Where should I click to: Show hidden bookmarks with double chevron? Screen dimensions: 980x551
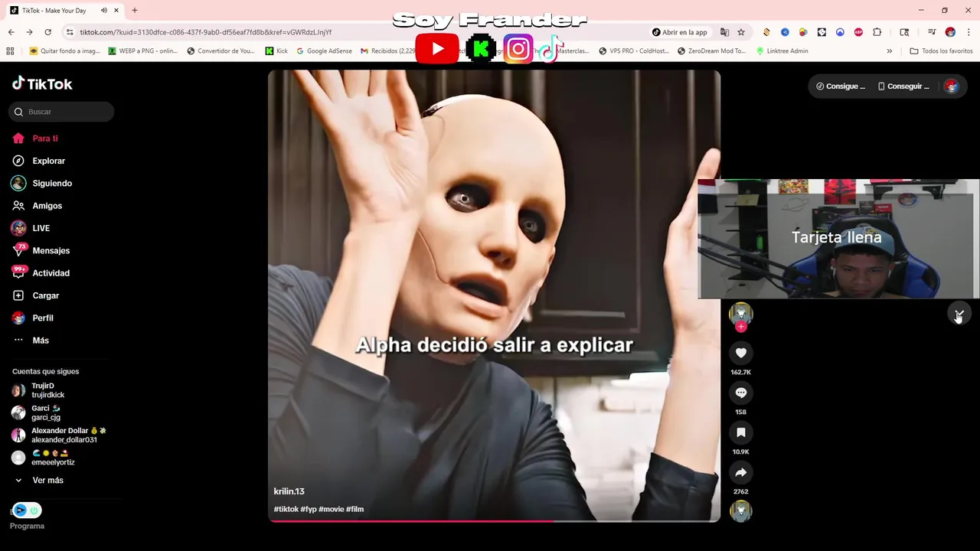pyautogui.click(x=889, y=51)
